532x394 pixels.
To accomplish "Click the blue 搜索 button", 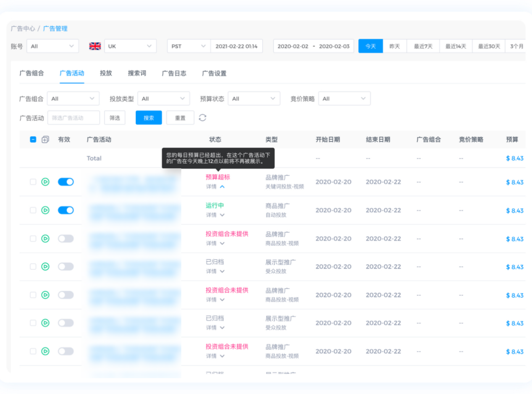I will click(x=149, y=118).
